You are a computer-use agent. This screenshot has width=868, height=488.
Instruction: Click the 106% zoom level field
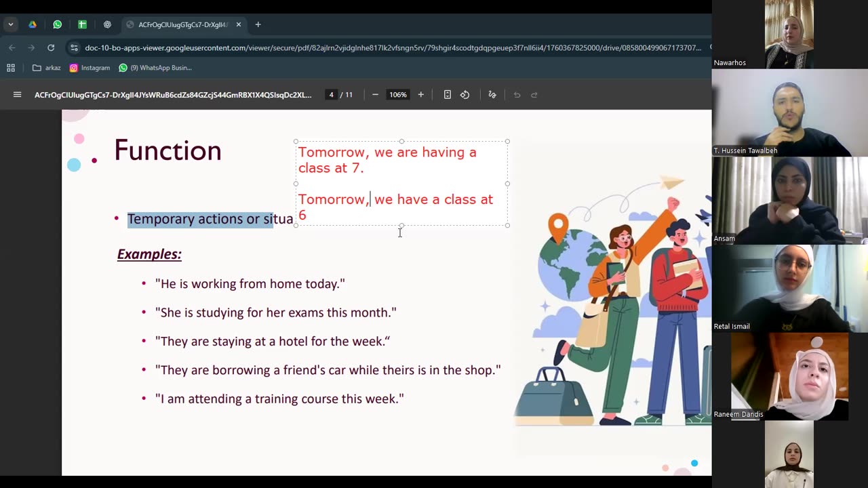(398, 95)
